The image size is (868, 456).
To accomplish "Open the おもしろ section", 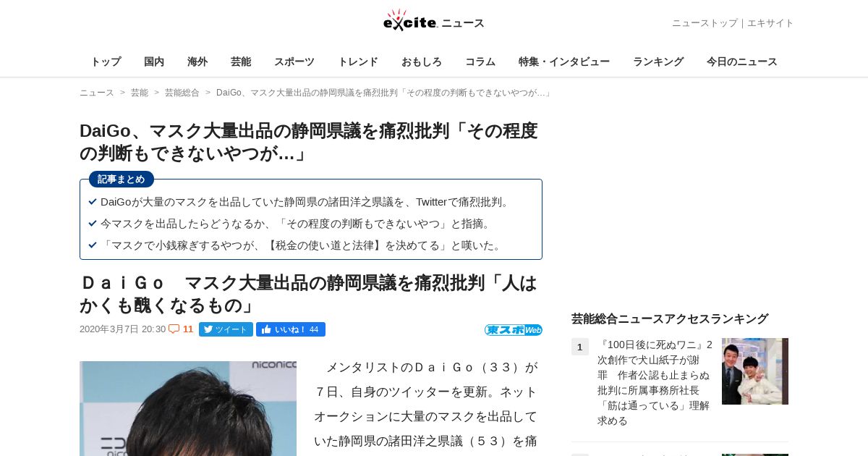I will [422, 62].
